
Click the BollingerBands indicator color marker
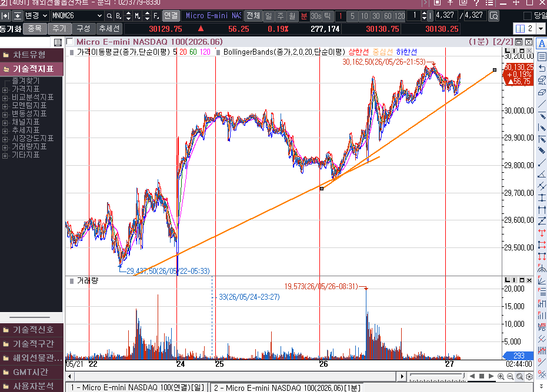tap(218, 52)
